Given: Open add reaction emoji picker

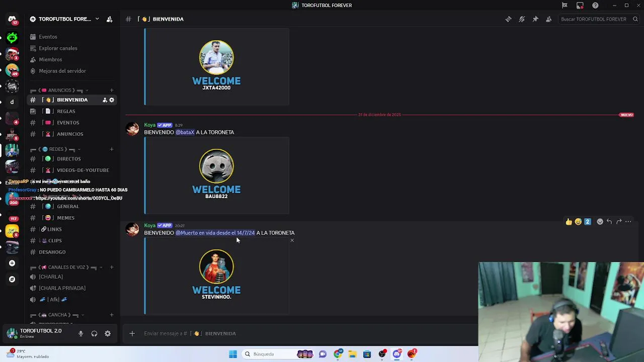Looking at the screenshot, I should pos(600,222).
